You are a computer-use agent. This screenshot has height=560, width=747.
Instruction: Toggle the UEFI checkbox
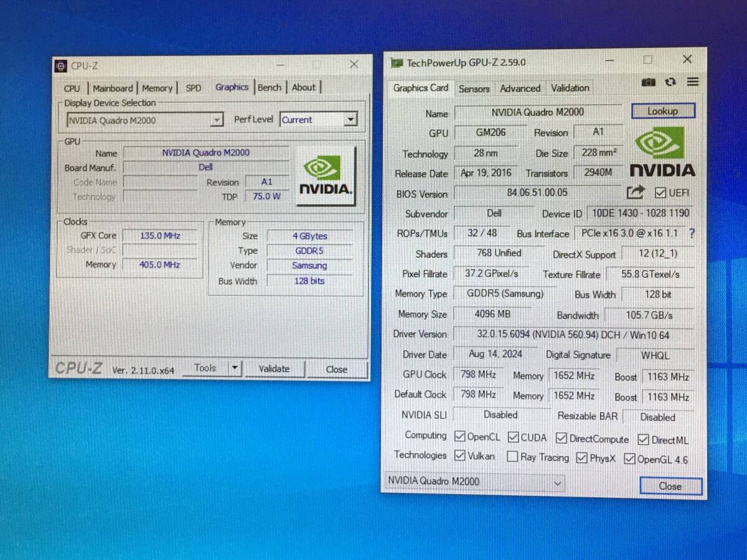pos(660,192)
